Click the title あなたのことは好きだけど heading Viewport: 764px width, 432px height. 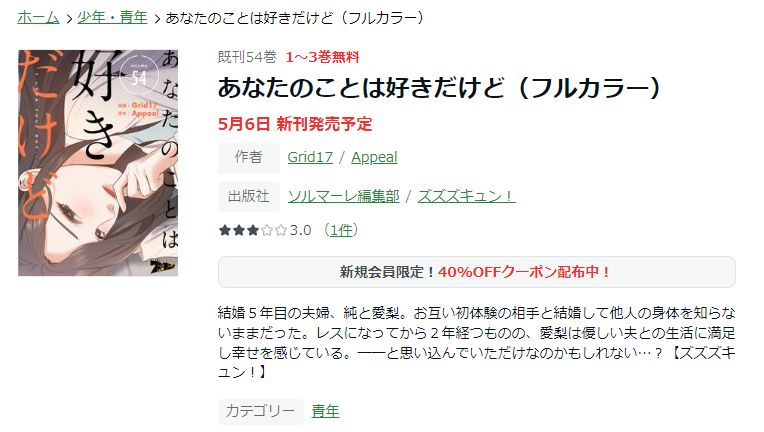[x=439, y=89]
